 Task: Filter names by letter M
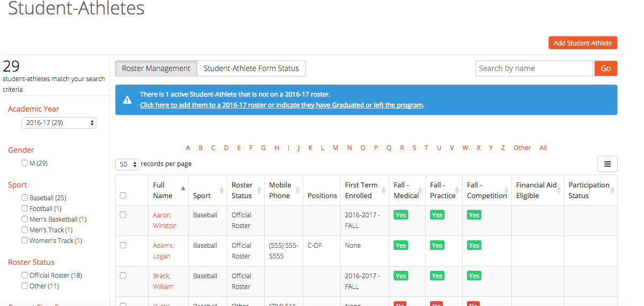click(x=335, y=148)
